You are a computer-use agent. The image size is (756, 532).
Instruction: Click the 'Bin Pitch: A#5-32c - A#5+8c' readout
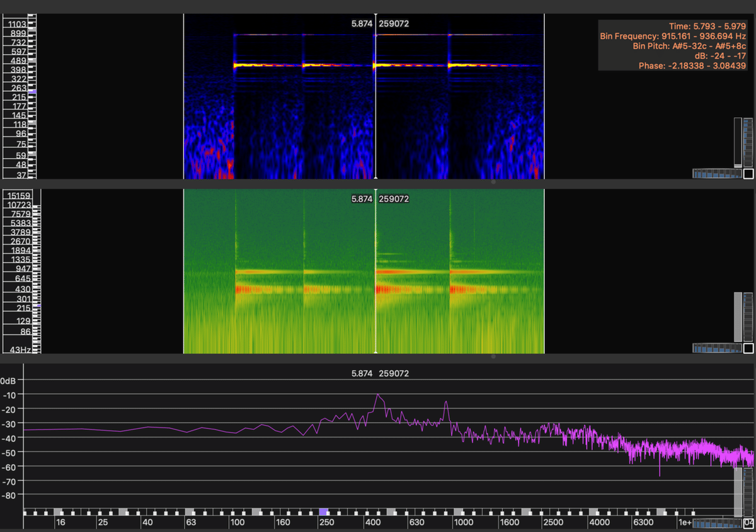tap(690, 46)
